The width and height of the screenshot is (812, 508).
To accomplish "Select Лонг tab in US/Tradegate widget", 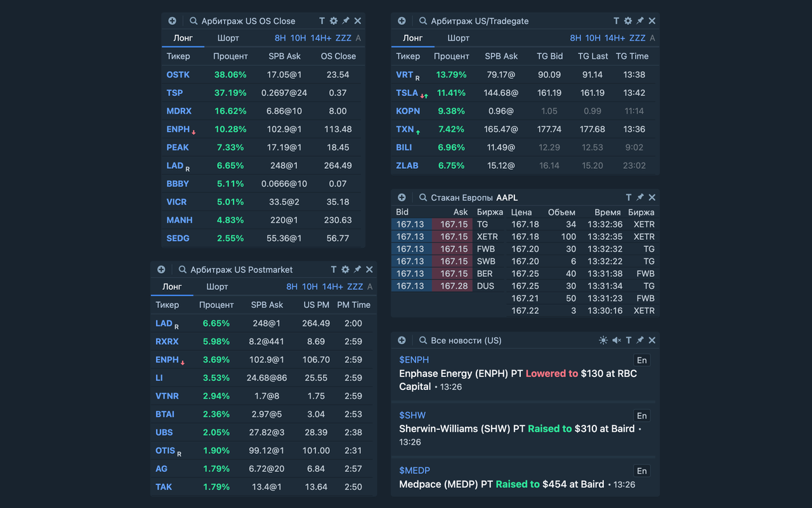I will [x=413, y=38].
